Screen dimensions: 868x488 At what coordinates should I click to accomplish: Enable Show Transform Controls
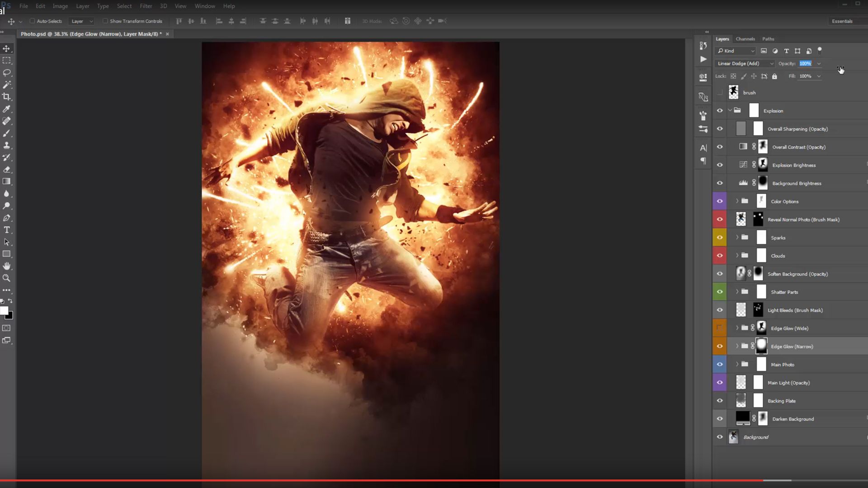pos(105,21)
